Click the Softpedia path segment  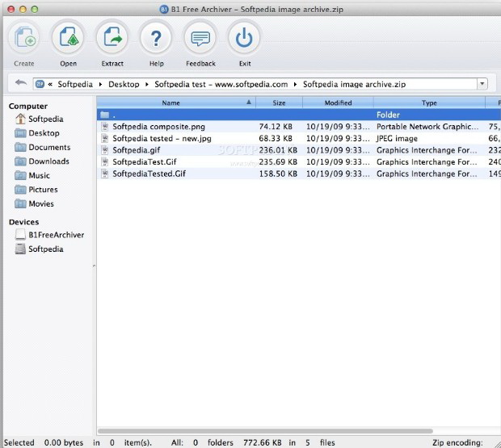[x=75, y=84]
